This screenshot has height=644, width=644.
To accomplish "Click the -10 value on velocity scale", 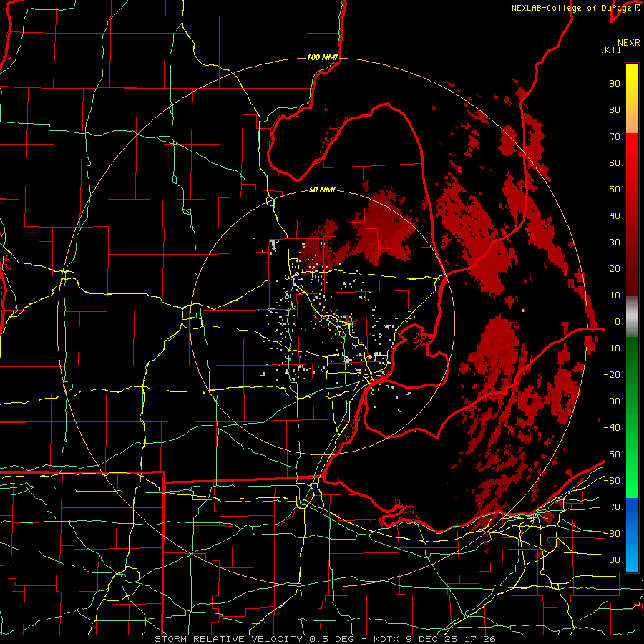I will 612,348.
